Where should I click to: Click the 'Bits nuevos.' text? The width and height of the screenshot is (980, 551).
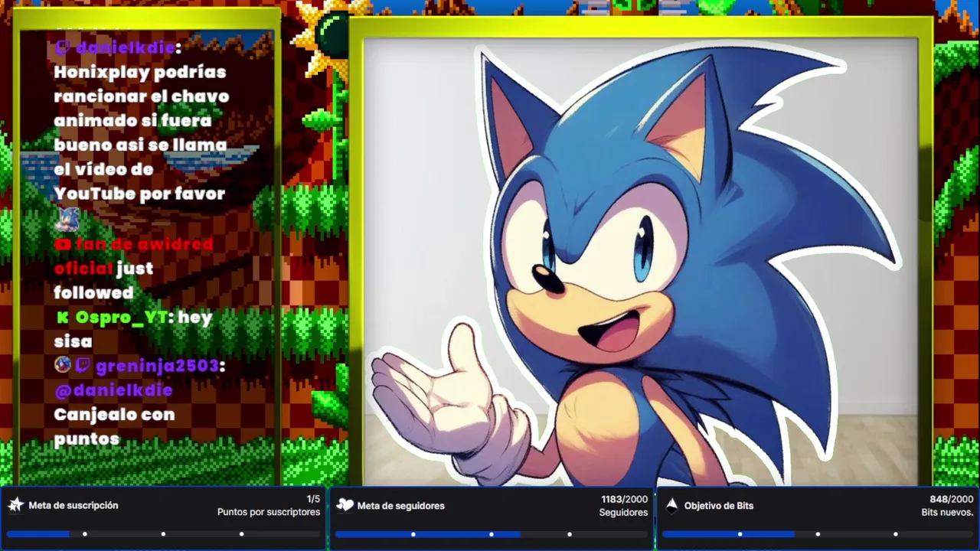947,512
